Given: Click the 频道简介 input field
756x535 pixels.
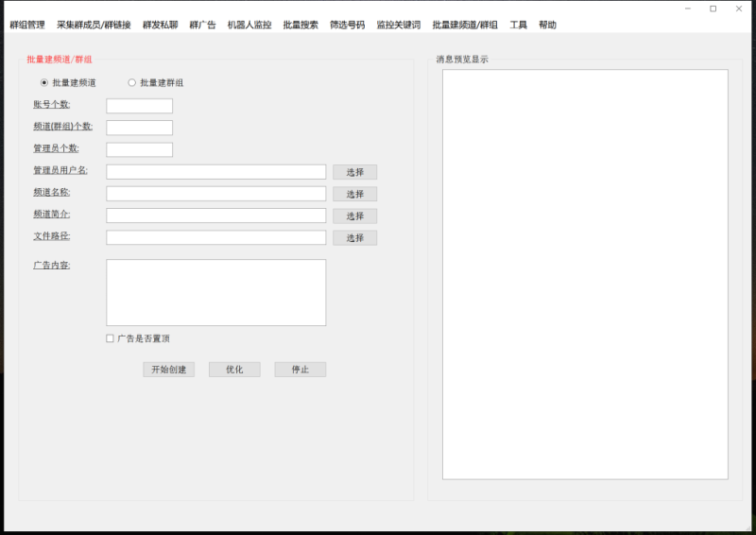Looking at the screenshot, I should point(216,216).
